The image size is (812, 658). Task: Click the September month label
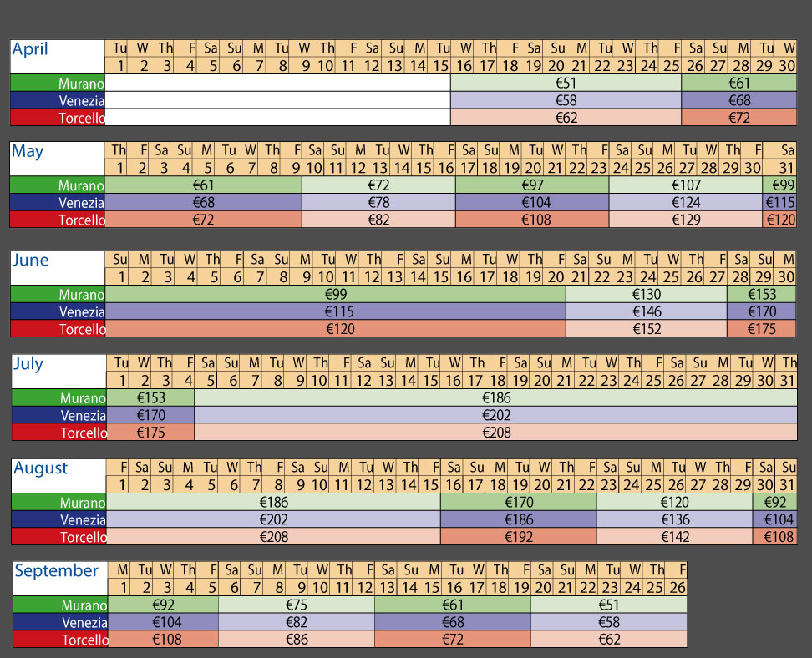click(x=57, y=570)
